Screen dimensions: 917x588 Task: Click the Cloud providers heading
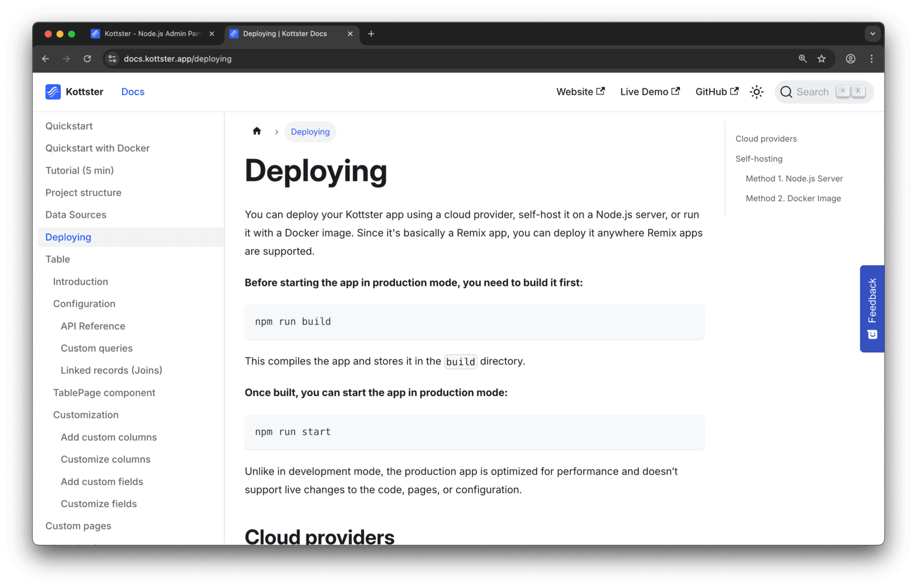319,536
